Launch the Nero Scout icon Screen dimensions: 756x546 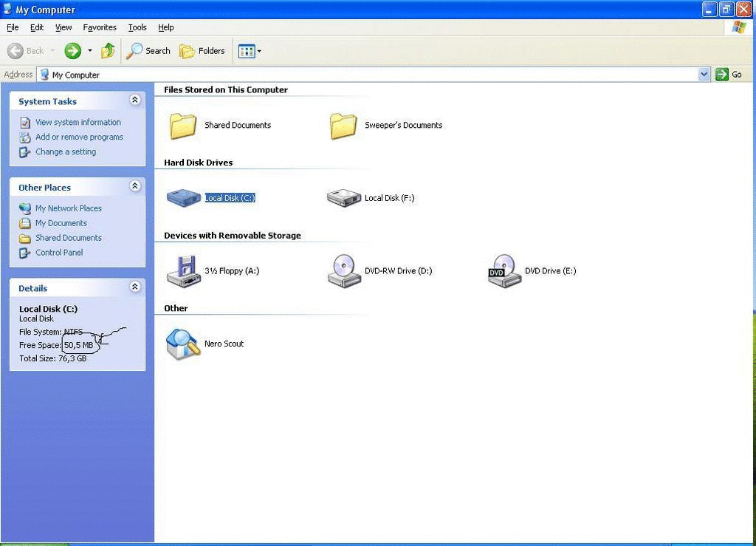coord(183,344)
